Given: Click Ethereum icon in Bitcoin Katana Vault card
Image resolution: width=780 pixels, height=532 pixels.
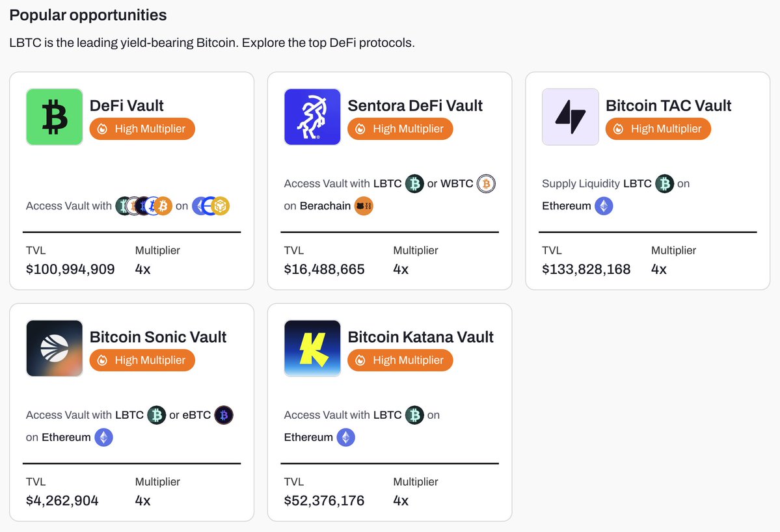Looking at the screenshot, I should pyautogui.click(x=345, y=437).
